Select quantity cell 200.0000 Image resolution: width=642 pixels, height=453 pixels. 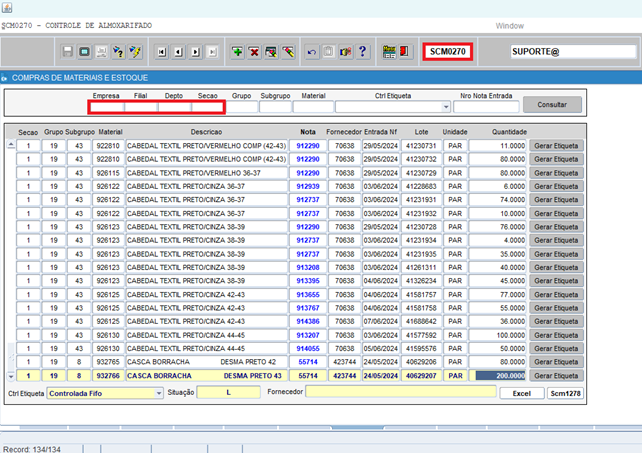tap(497, 376)
